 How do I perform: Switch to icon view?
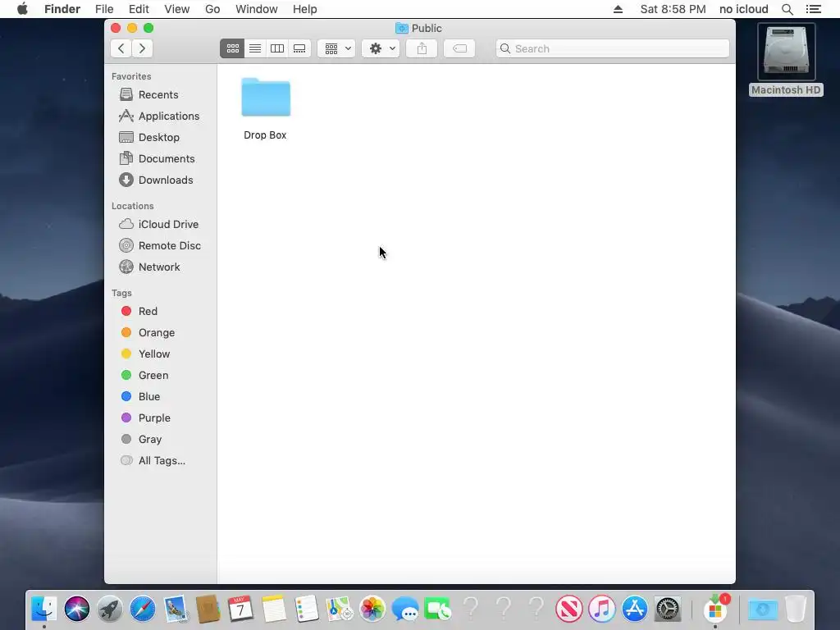coord(232,48)
